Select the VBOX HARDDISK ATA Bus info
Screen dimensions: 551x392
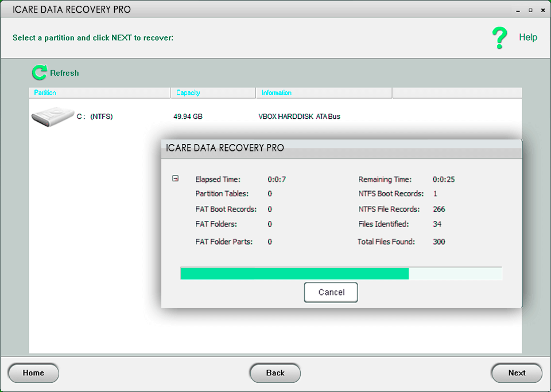coord(299,117)
